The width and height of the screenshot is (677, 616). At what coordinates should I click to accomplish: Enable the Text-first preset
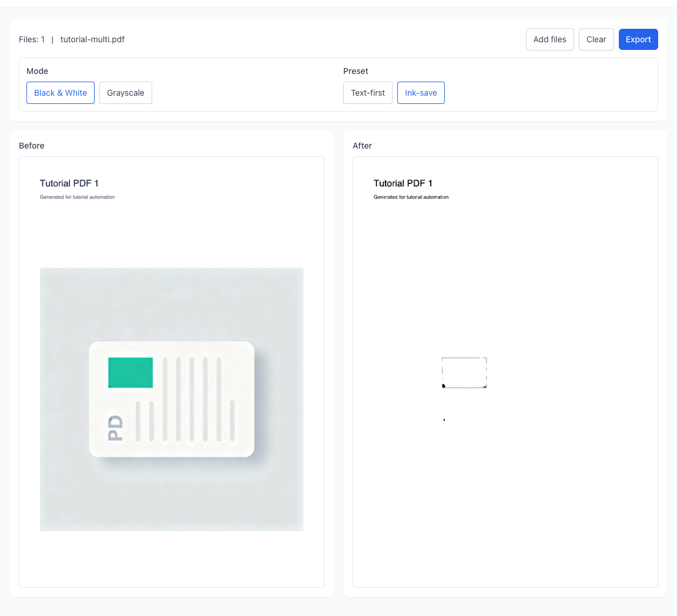pyautogui.click(x=367, y=93)
